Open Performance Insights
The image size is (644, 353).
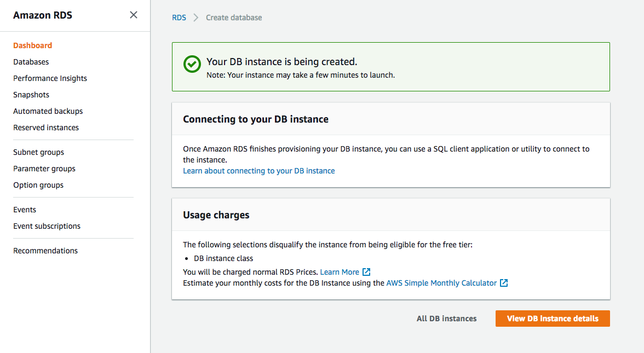point(50,78)
